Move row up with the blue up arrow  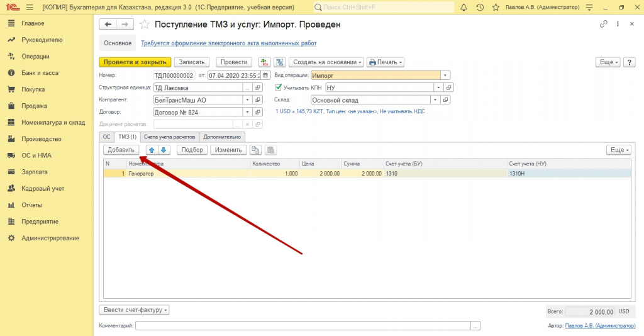coord(152,150)
